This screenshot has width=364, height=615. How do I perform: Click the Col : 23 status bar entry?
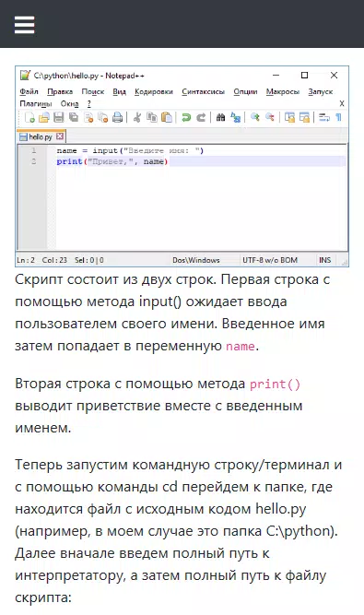54,260
